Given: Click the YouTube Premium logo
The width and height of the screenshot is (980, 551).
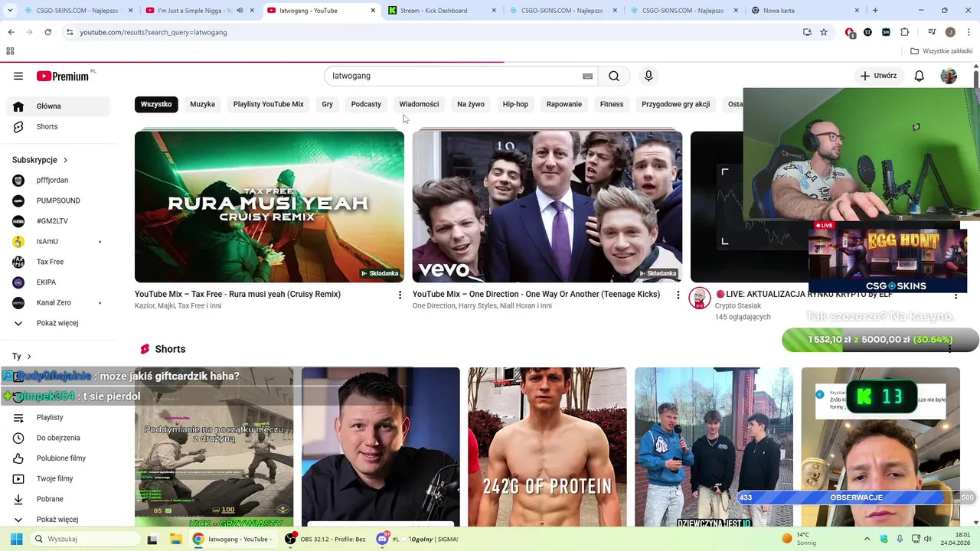Looking at the screenshot, I should 64,76.
